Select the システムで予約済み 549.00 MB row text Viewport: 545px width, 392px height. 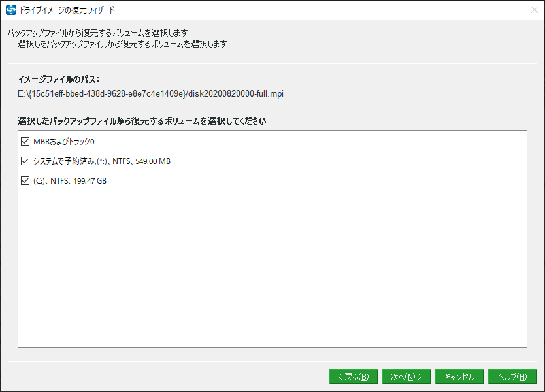102,161
